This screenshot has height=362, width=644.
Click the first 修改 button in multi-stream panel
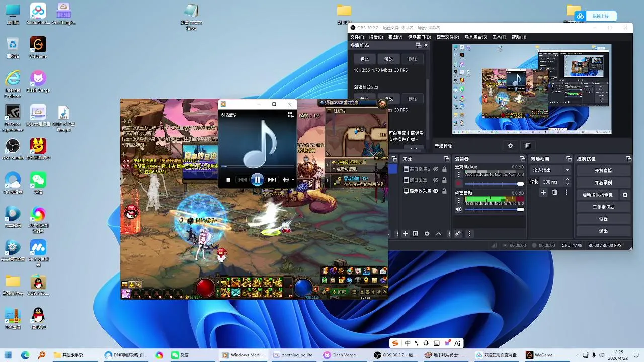[x=389, y=59]
